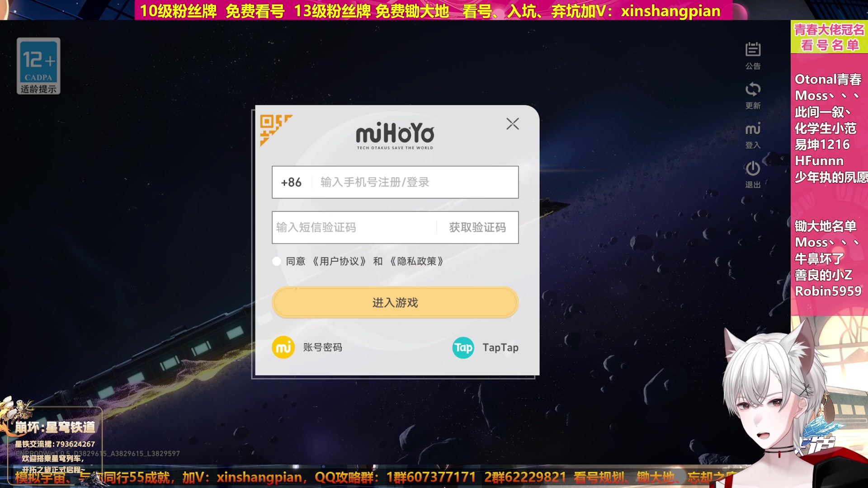
Task: Click name HFunnn in list
Action: 819,161
